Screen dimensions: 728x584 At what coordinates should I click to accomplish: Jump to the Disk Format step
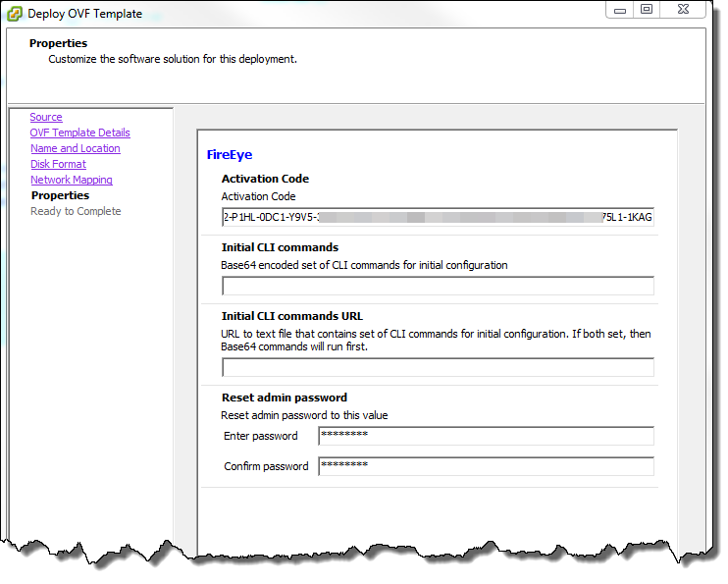point(58,164)
